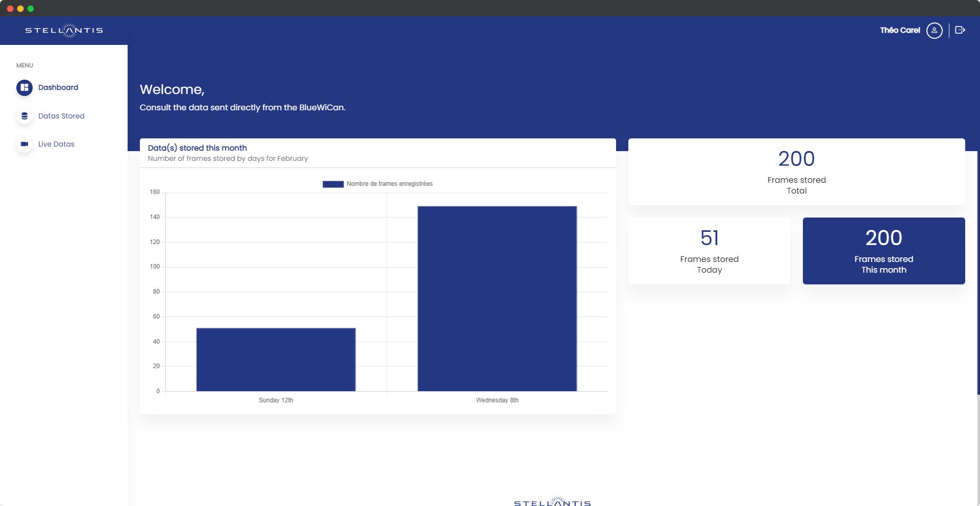The width and height of the screenshot is (980, 506).
Task: Select the Frames stored Today card
Action: pos(709,251)
